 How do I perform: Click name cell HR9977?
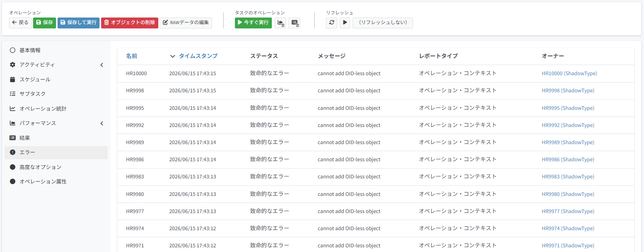[x=135, y=211]
